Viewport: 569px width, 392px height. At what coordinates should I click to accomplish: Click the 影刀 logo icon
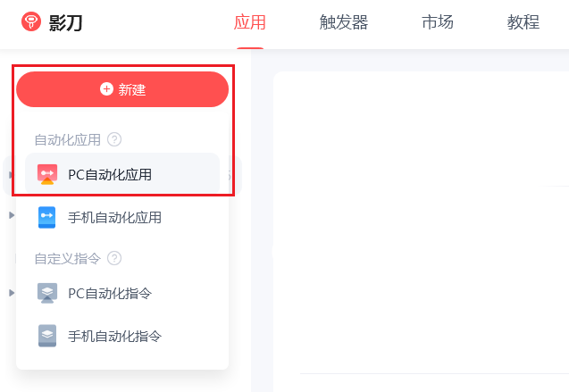[x=31, y=21]
